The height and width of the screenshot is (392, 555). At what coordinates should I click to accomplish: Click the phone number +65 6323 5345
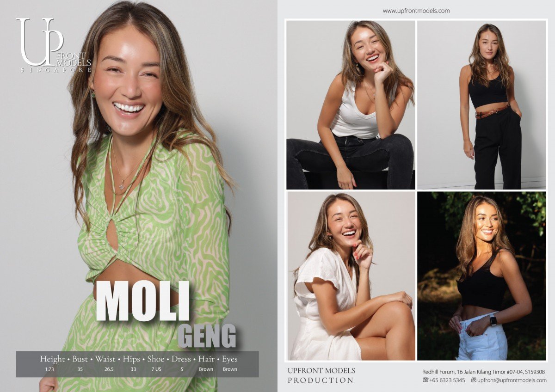tap(448, 380)
